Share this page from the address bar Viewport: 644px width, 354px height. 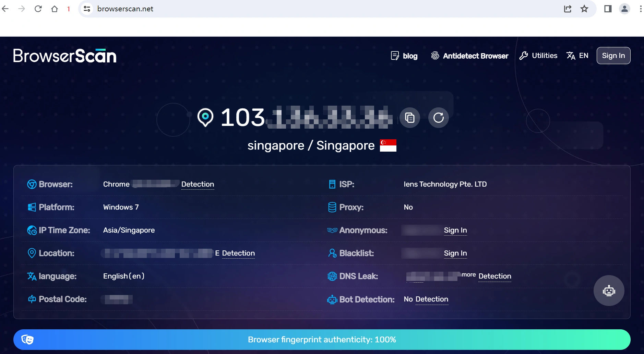568,9
